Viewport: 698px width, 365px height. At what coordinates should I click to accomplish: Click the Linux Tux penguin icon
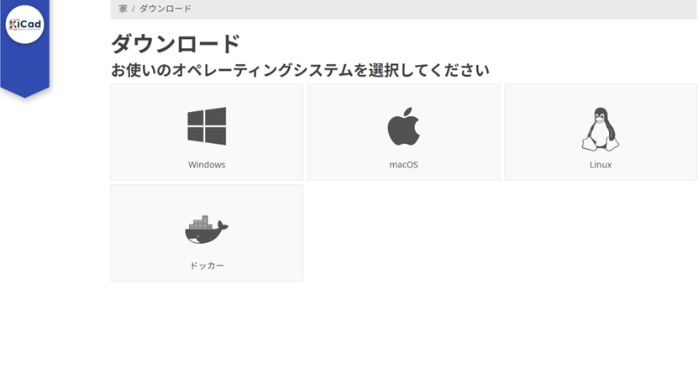click(600, 129)
